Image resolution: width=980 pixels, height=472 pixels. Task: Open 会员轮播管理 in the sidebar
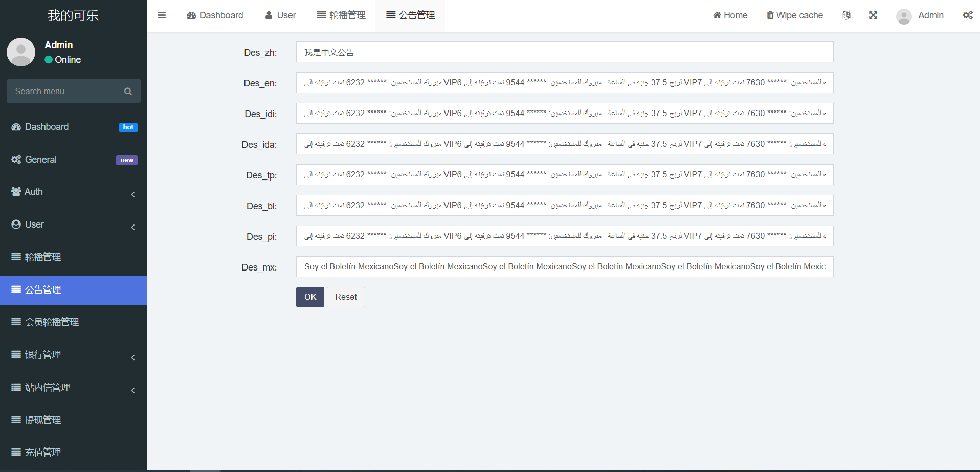(74, 322)
